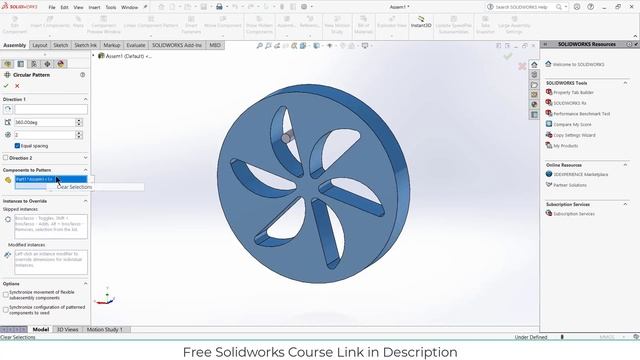
Task: Switch to the Sketch ribbon tab
Action: click(x=60, y=45)
